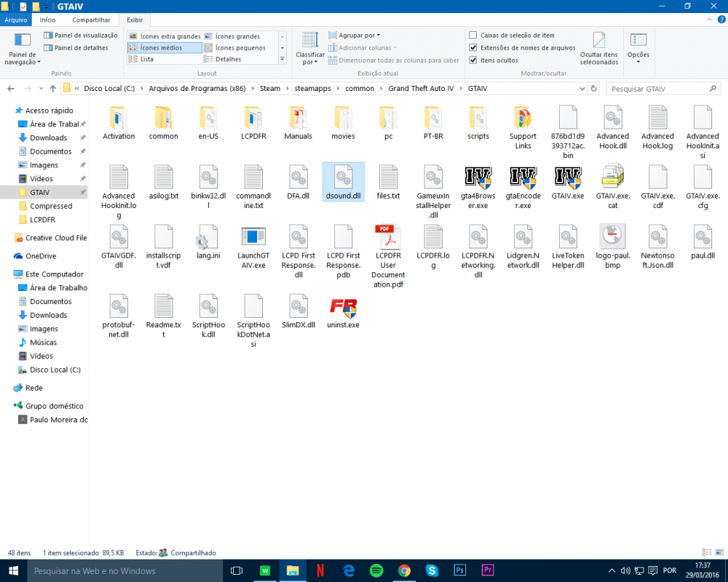Screen dimensions: 728x582
Task: Select the uninst.exe FR icon
Action: (343, 307)
